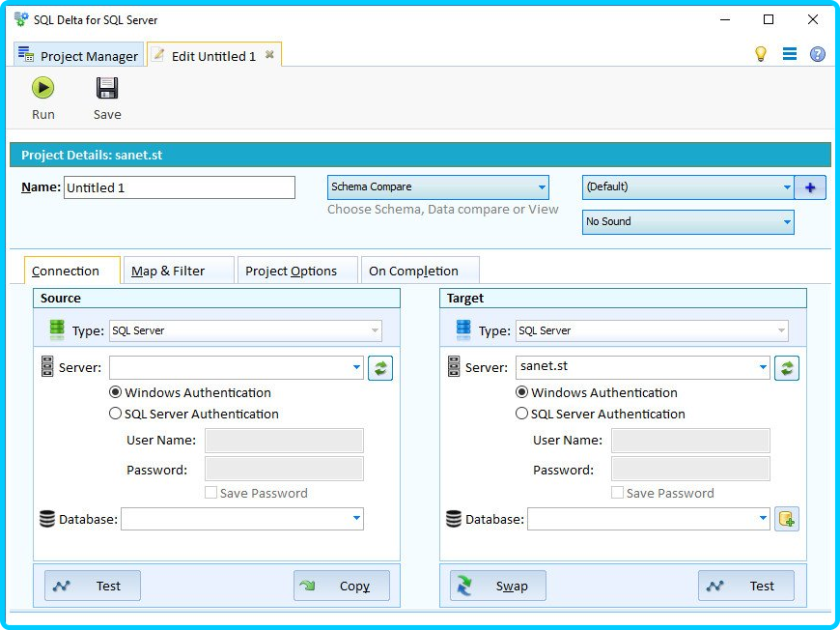The width and height of the screenshot is (840, 630).
Task: Click the SQL Delta app icon in title bar
Action: pyautogui.click(x=21, y=20)
